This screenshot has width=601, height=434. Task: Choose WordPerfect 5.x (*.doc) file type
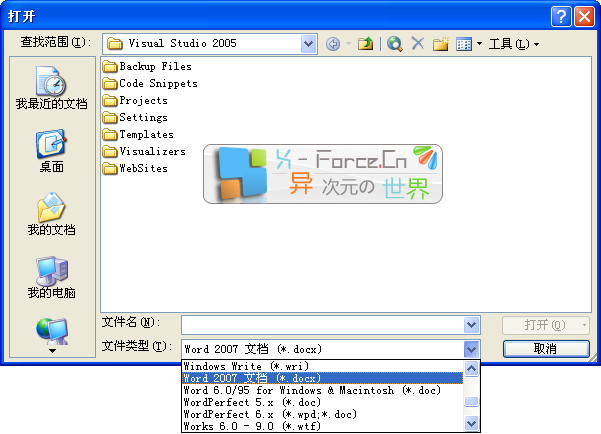pos(322,402)
